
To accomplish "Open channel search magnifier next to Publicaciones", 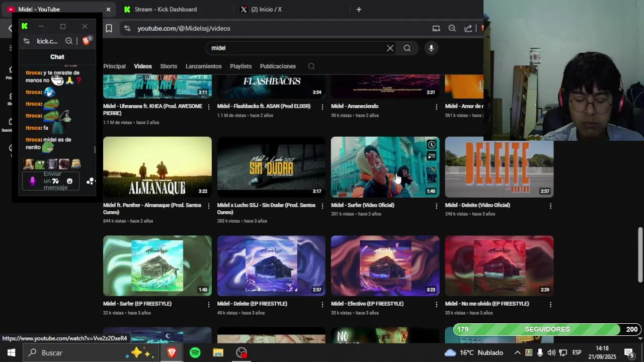I will 311,66.
